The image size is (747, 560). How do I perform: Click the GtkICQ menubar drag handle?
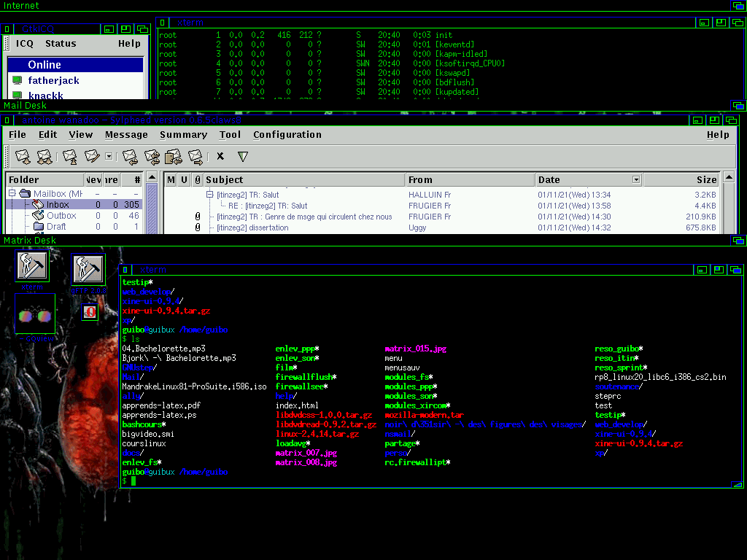[x=6, y=43]
